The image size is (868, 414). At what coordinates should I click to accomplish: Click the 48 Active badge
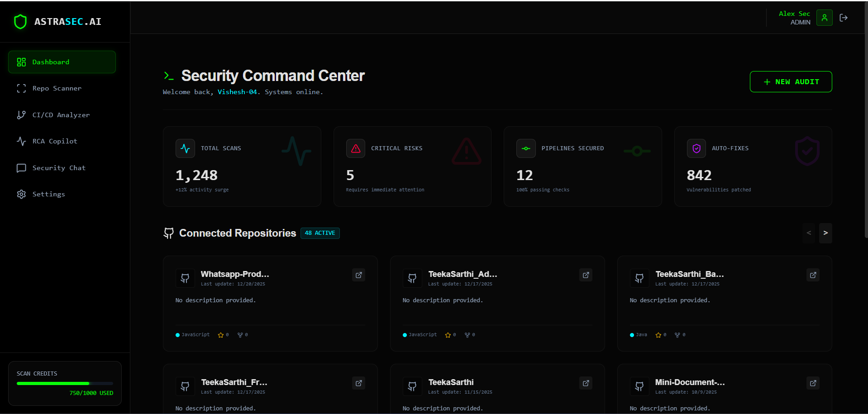(320, 233)
